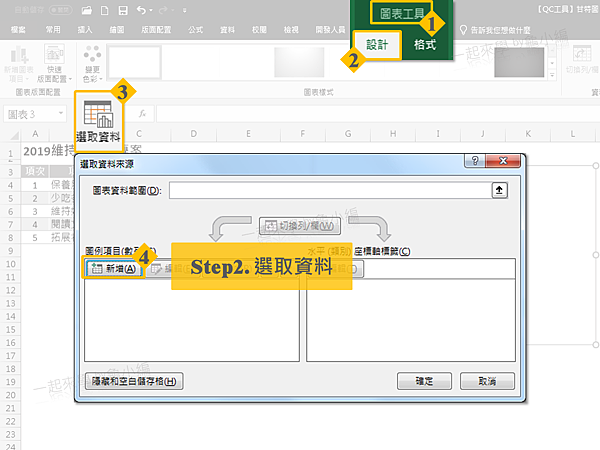Open the 設計 (Design) tab
Screen dimensions: 600x450
(377, 45)
